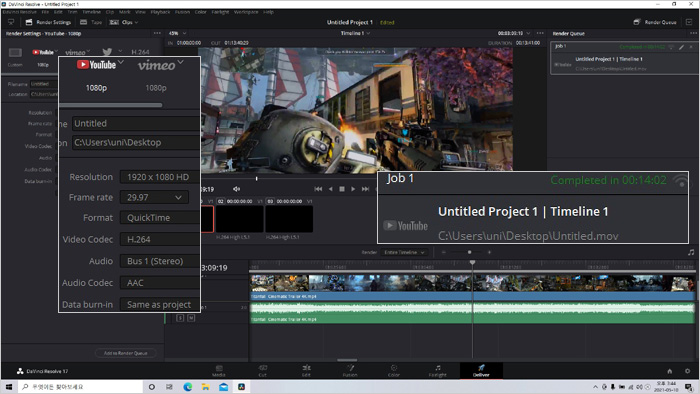The height and width of the screenshot is (394, 700).
Task: Click timeline zoom out minus icon
Action: [444, 252]
